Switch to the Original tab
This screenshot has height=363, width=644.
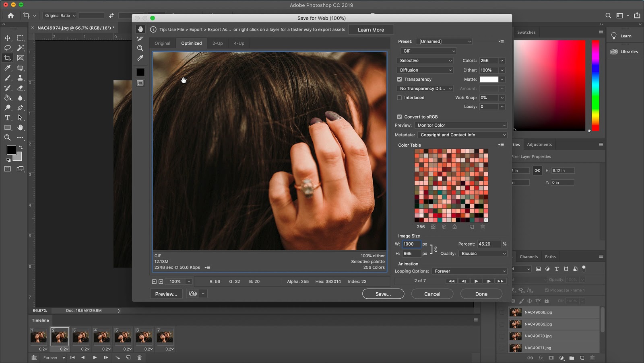163,43
